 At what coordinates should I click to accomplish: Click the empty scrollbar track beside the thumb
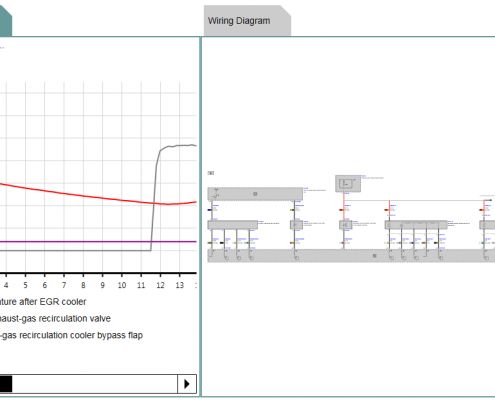[95, 384]
